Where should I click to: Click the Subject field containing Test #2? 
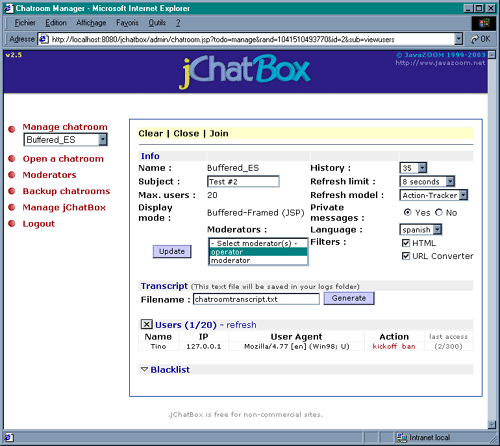pyautogui.click(x=243, y=182)
